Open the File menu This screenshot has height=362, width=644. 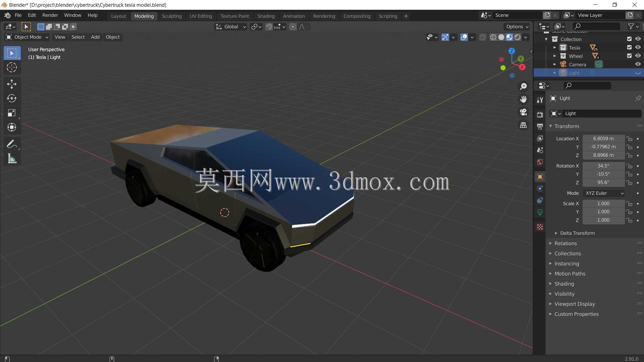coord(18,15)
